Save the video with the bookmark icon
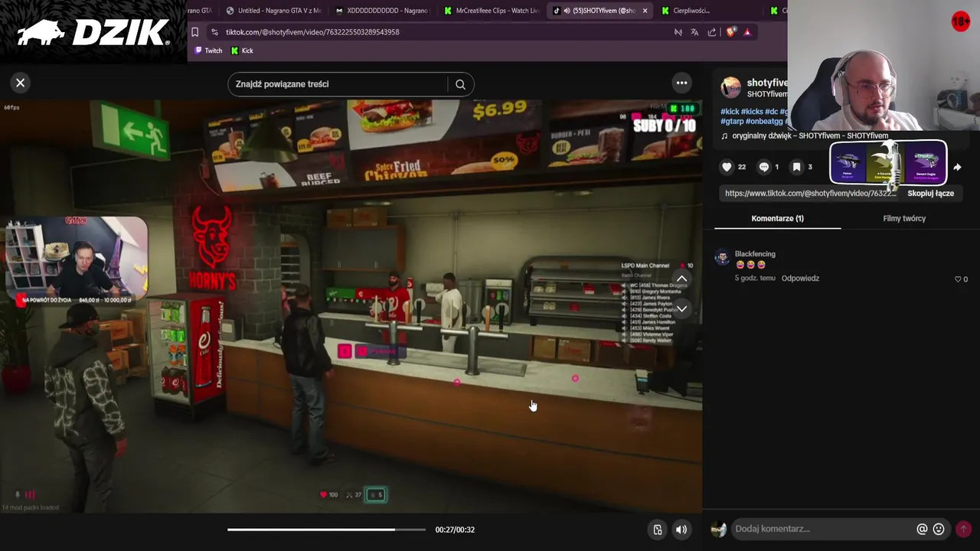This screenshot has width=980, height=551. click(x=796, y=167)
